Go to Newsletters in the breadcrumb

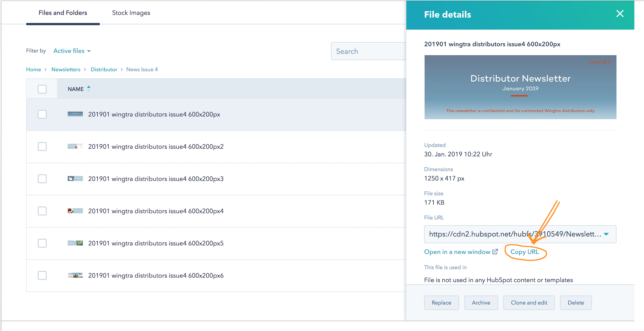point(66,69)
